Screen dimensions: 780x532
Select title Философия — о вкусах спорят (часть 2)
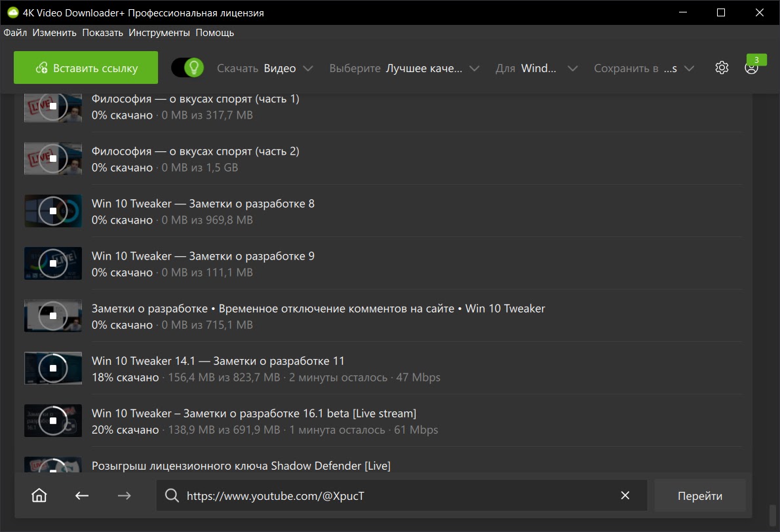click(195, 151)
